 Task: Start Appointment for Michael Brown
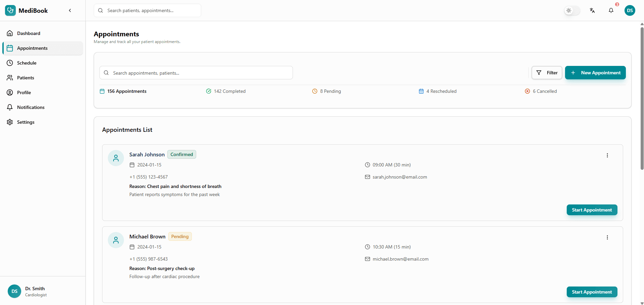(x=592, y=292)
